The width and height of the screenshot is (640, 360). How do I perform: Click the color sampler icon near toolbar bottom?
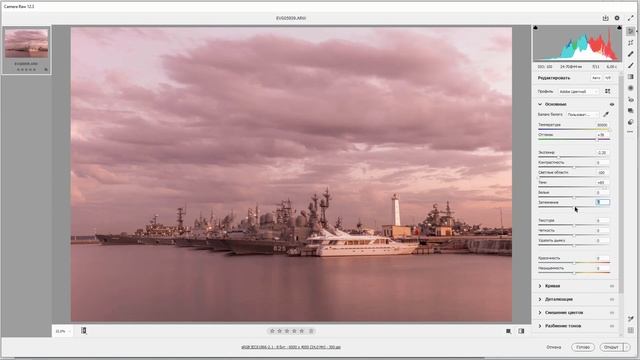coord(631,319)
